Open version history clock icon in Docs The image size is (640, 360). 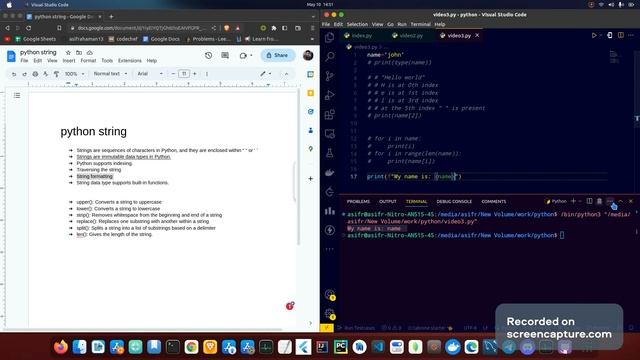pyautogui.click(x=209, y=55)
